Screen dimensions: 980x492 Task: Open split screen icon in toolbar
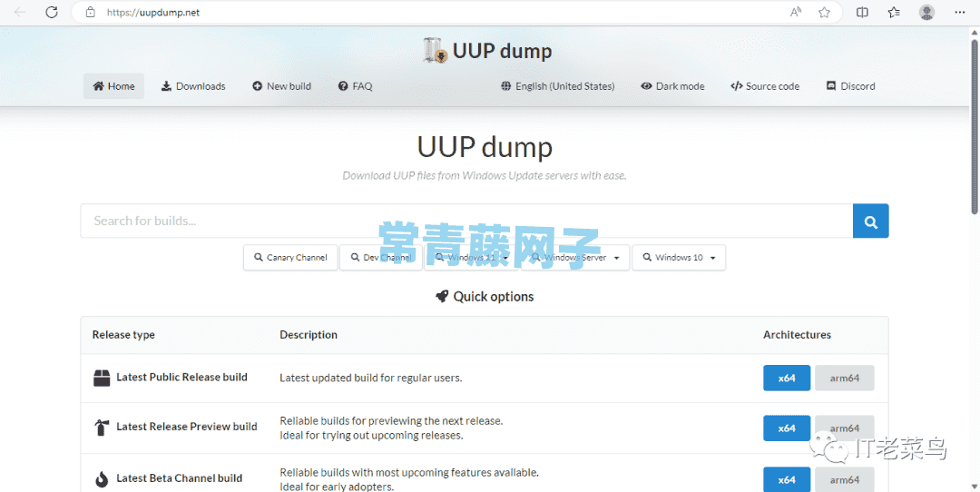coord(862,12)
